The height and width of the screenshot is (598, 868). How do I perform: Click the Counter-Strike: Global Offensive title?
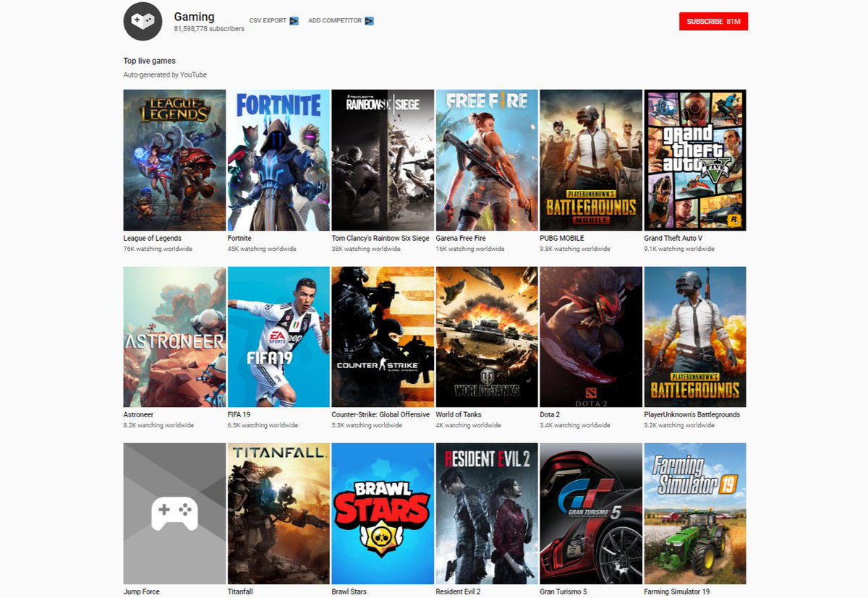click(x=380, y=415)
